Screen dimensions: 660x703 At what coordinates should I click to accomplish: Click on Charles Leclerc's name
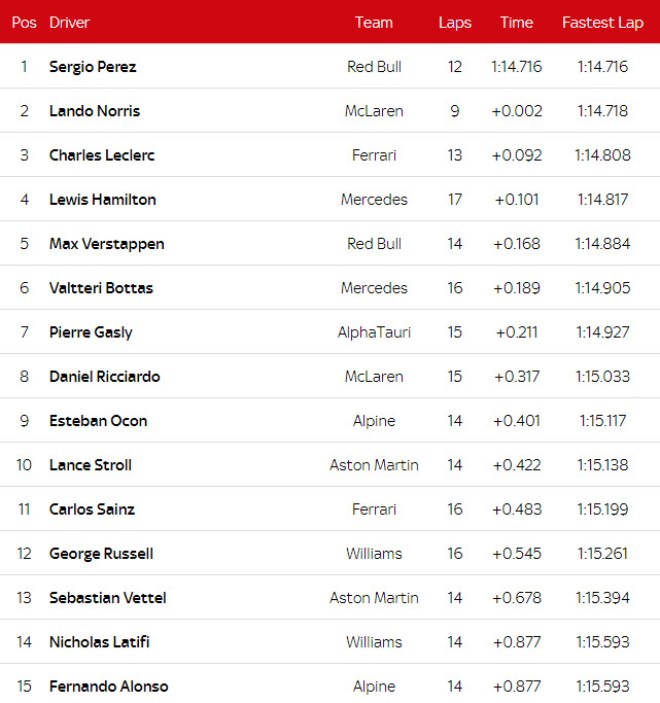click(x=102, y=155)
